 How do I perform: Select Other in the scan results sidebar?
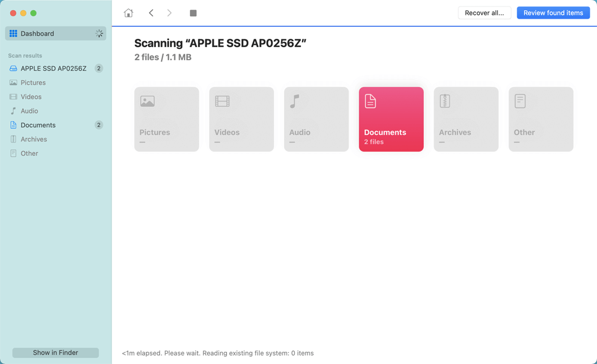point(29,153)
